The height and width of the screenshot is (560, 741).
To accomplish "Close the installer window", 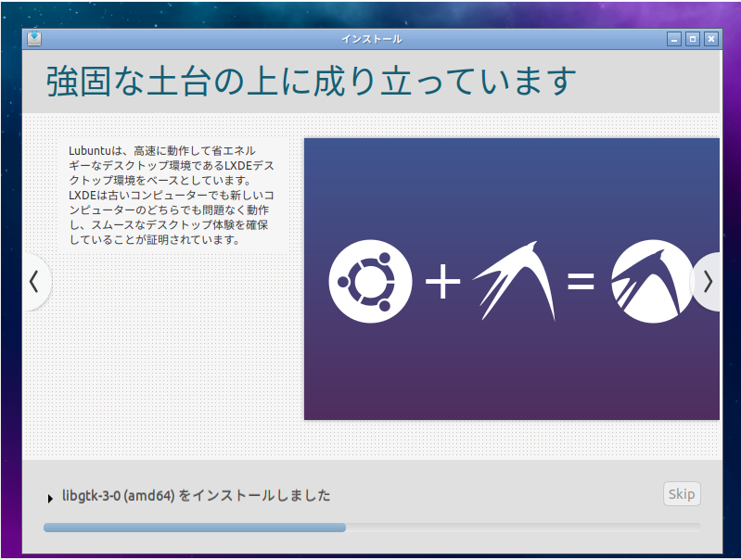I will click(711, 39).
